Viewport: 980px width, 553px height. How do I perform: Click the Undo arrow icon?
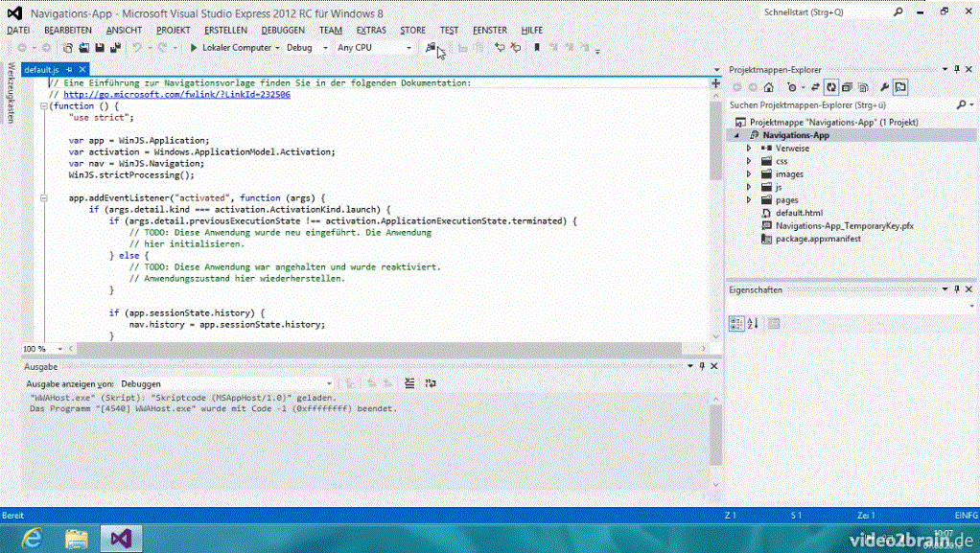pos(137,48)
